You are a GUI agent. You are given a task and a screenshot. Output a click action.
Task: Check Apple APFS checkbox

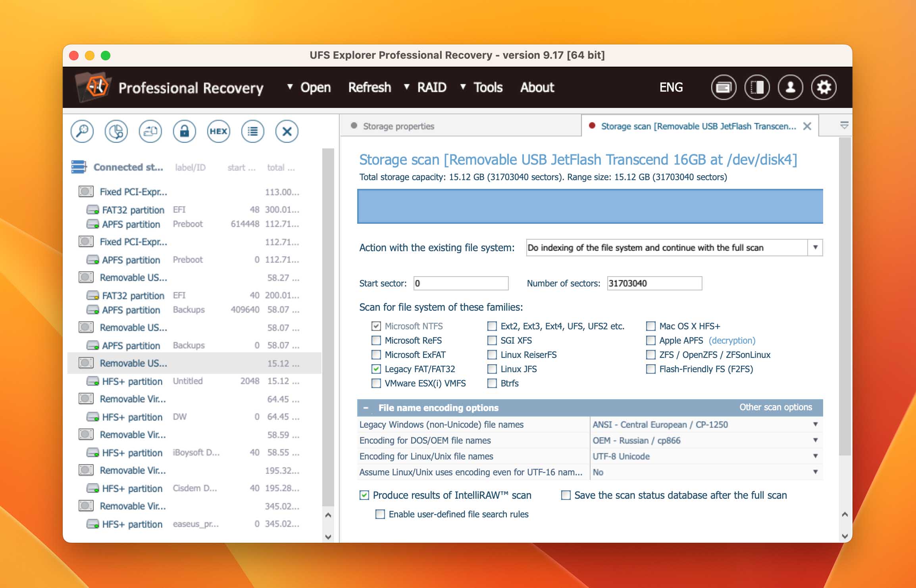tap(651, 340)
